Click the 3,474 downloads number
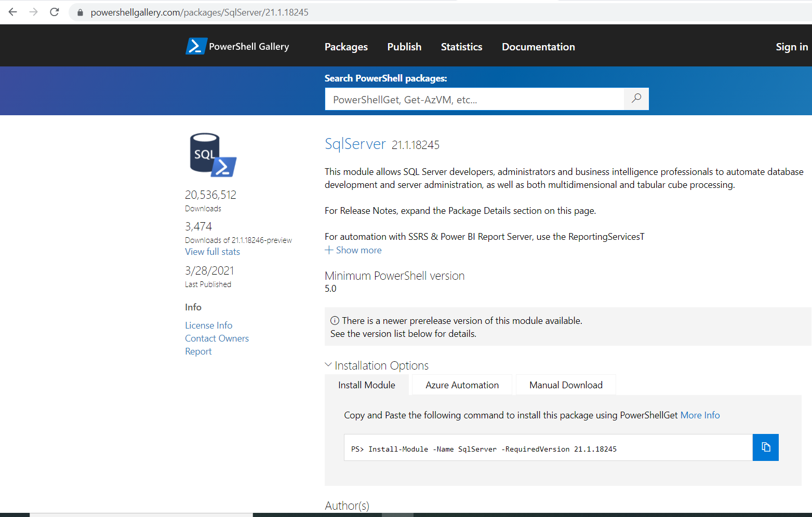Screen dimensions: 812x517 (198, 226)
